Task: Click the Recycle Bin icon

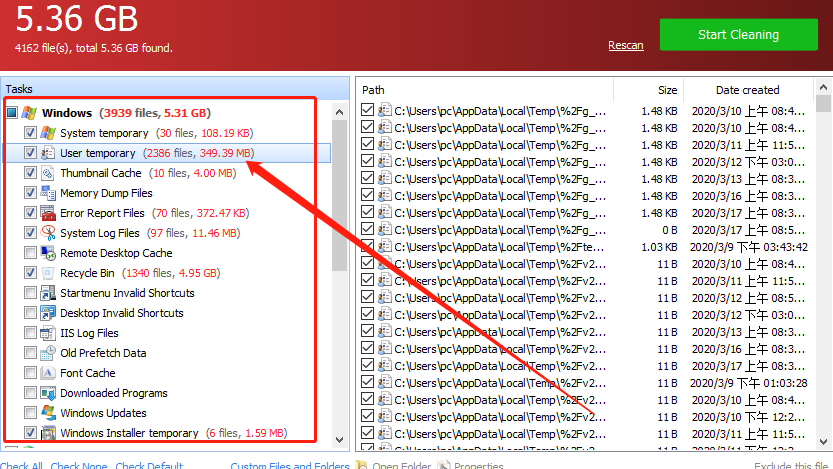Action: [x=48, y=273]
